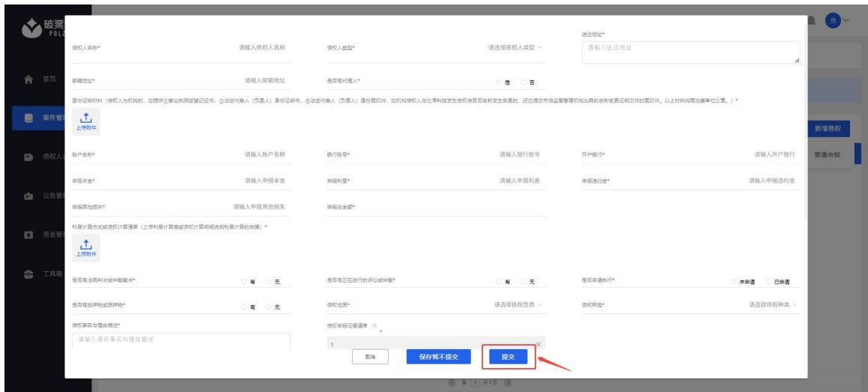Select 无 for 是否有抵押物或质押物
Screen dimensions: 868x392
click(x=269, y=307)
